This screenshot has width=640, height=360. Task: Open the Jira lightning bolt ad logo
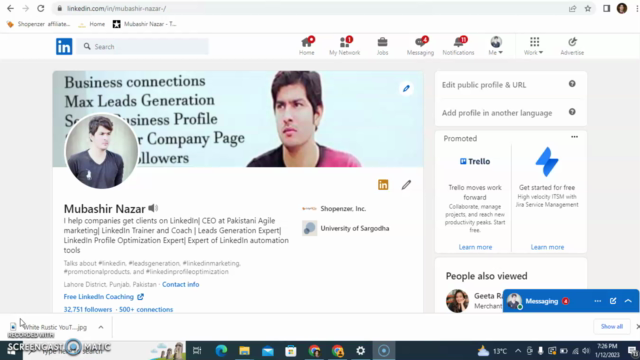click(547, 162)
